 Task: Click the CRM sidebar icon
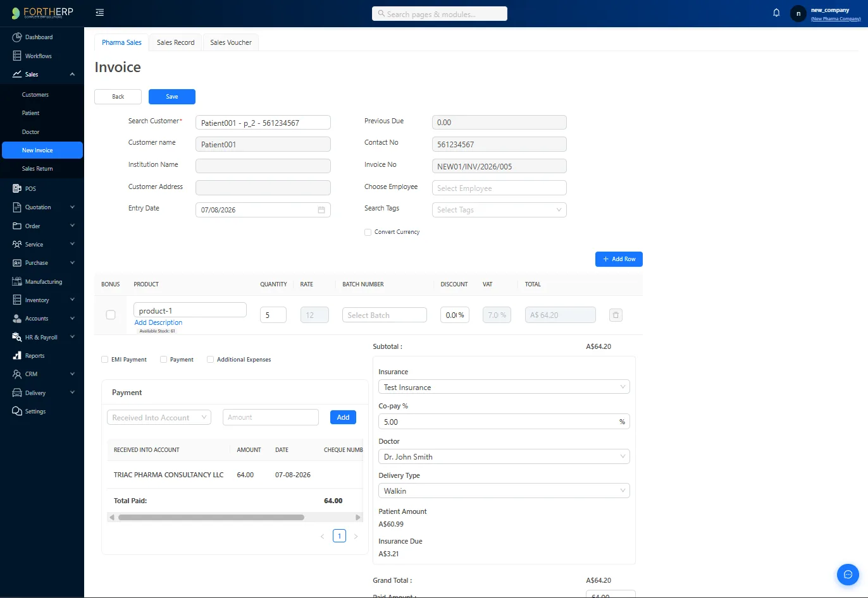point(17,374)
